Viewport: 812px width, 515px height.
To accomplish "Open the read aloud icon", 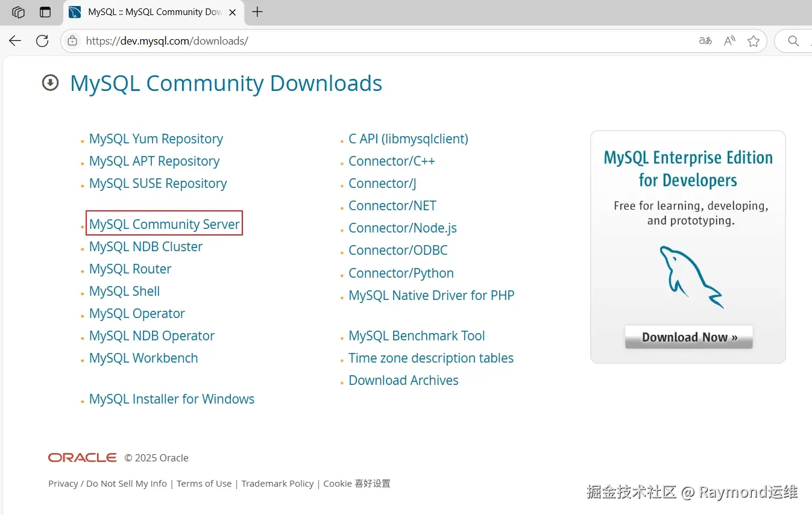I will (729, 41).
